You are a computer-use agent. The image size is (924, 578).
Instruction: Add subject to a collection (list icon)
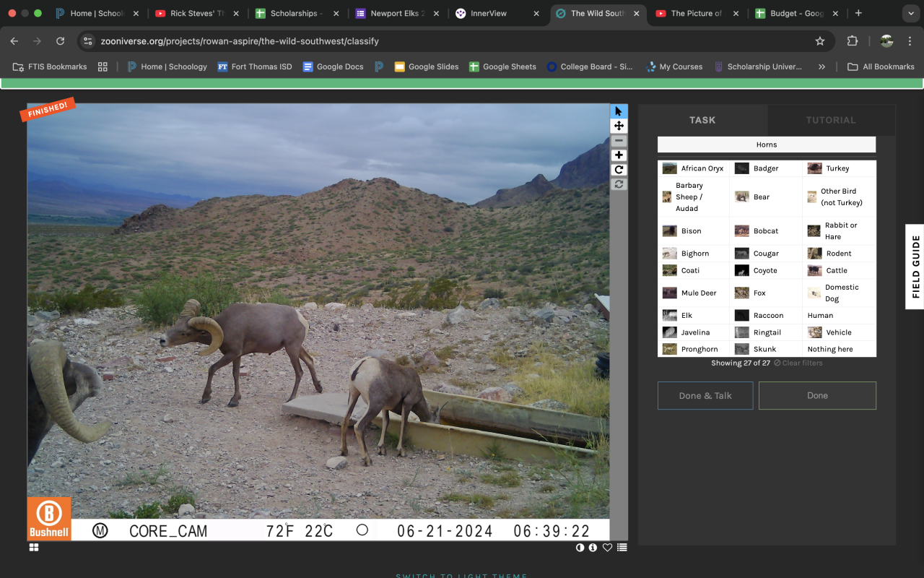[622, 548]
